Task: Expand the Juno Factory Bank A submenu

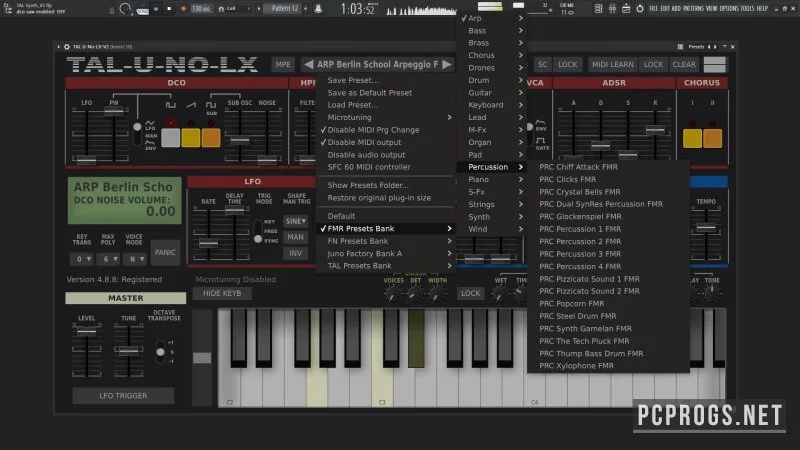Action: [x=385, y=254]
